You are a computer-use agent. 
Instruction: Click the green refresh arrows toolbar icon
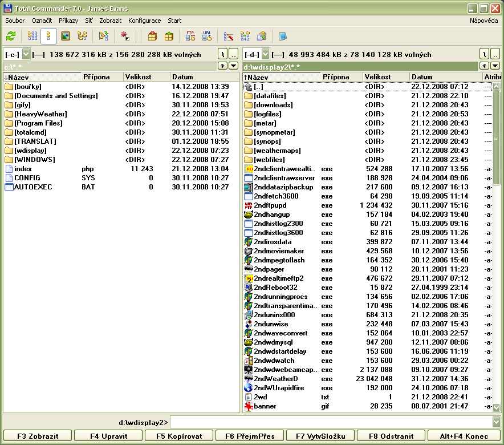coord(11,36)
